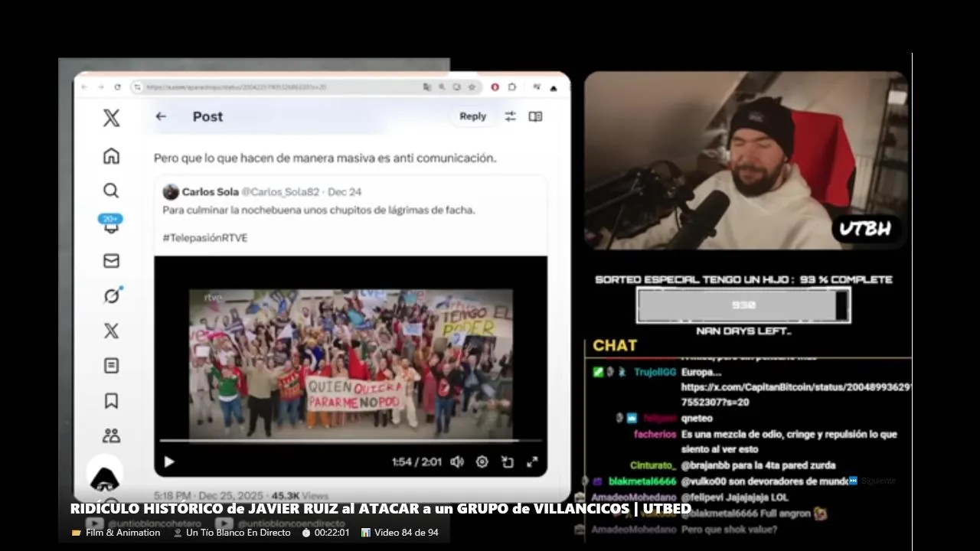This screenshot has width=980, height=551.
Task: Click Video 84 de 94 label
Action: coord(400,533)
